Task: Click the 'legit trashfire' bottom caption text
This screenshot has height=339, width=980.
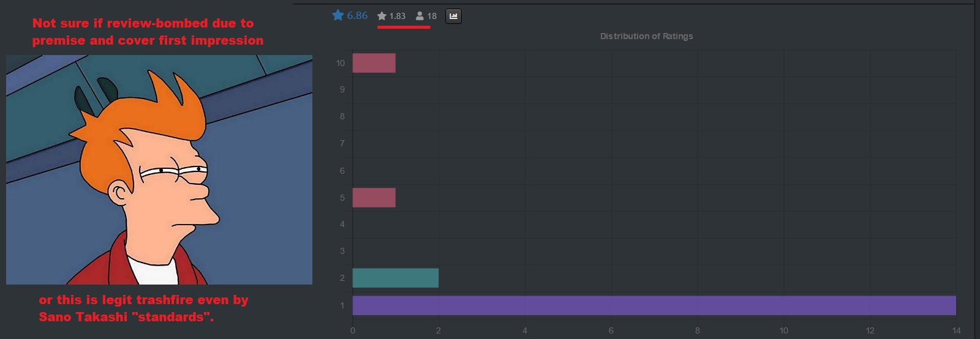Action: [143, 308]
